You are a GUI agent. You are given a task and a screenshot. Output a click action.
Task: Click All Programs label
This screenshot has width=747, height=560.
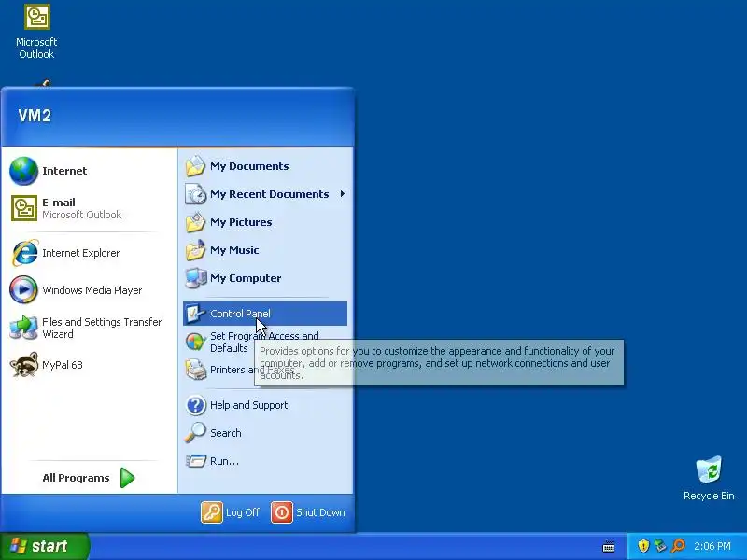76,478
